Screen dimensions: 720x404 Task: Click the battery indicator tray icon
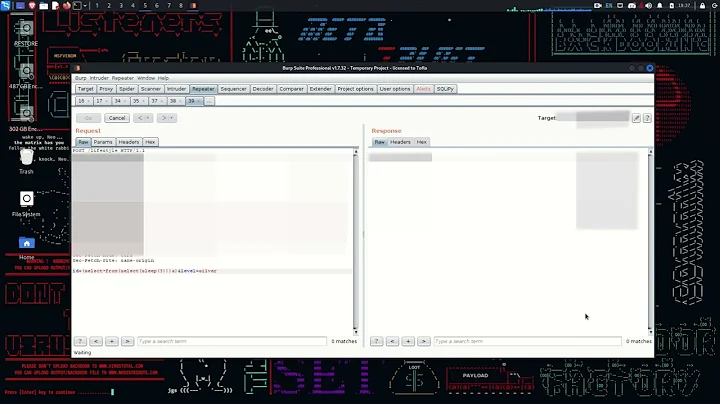(x=672, y=6)
